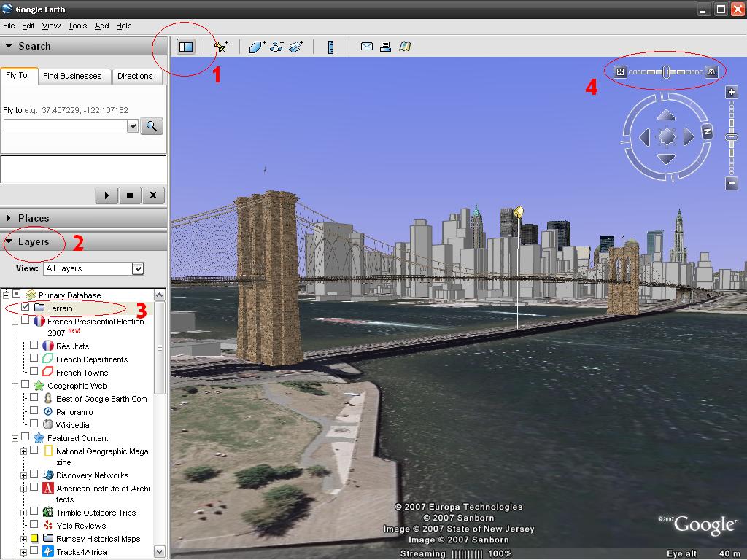Check the Résultats layer checkbox

point(34,345)
